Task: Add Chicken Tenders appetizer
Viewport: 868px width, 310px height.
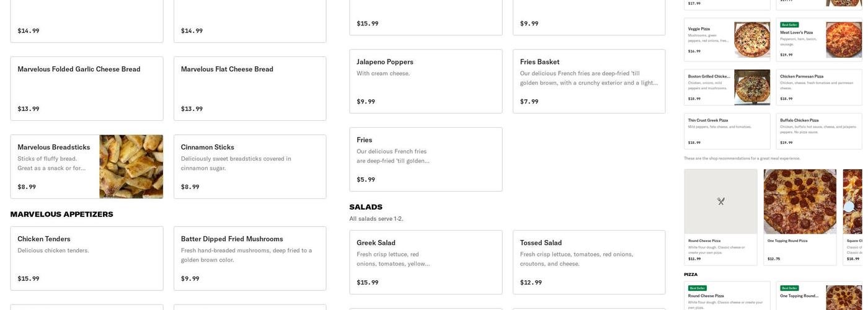Action: pos(87,259)
